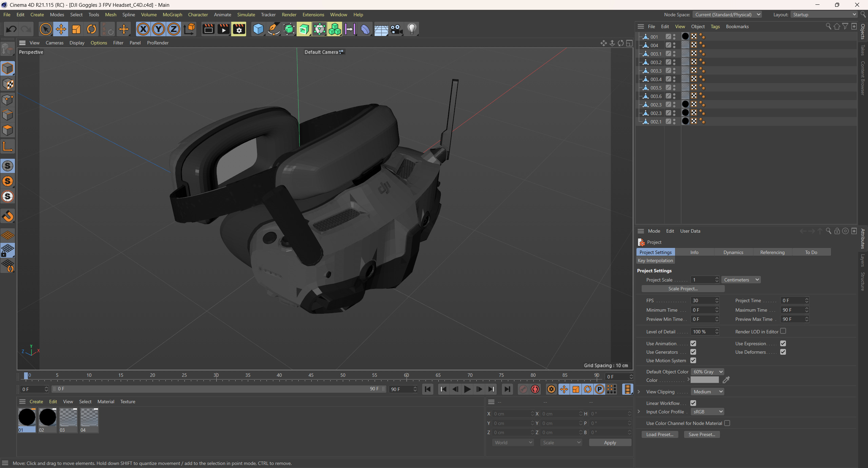868x468 pixels.
Task: Select object 004 in Object Manager
Action: pyautogui.click(x=654, y=45)
